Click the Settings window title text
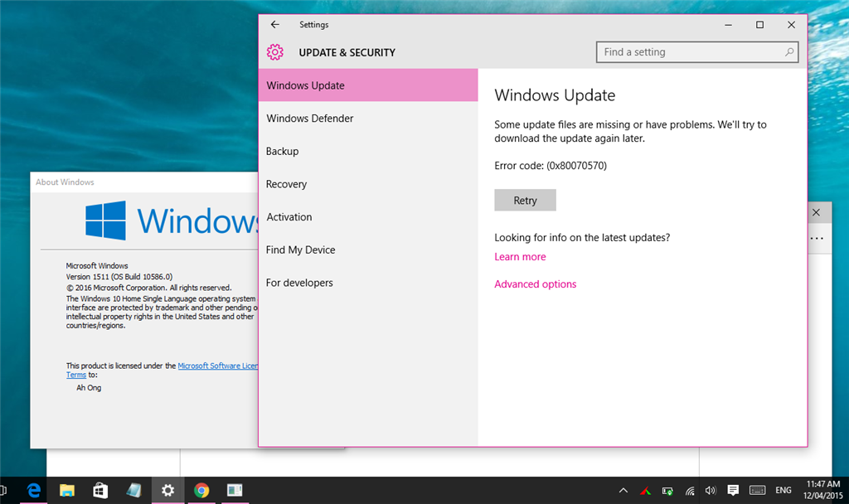849x504 pixels. (314, 25)
